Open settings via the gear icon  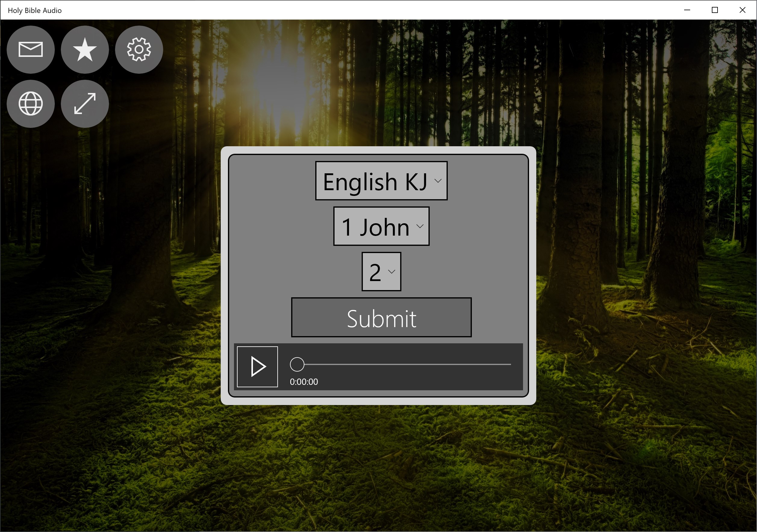pos(139,50)
